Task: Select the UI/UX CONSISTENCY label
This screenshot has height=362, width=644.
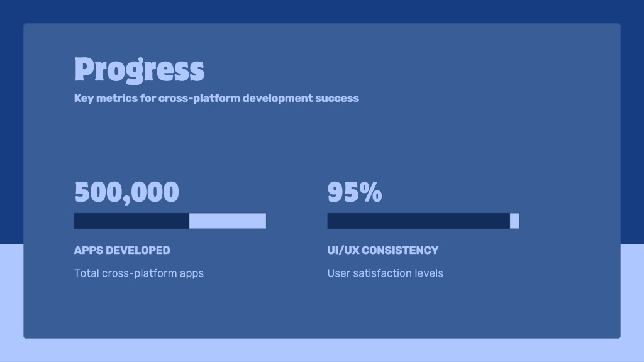Action: 382,250
